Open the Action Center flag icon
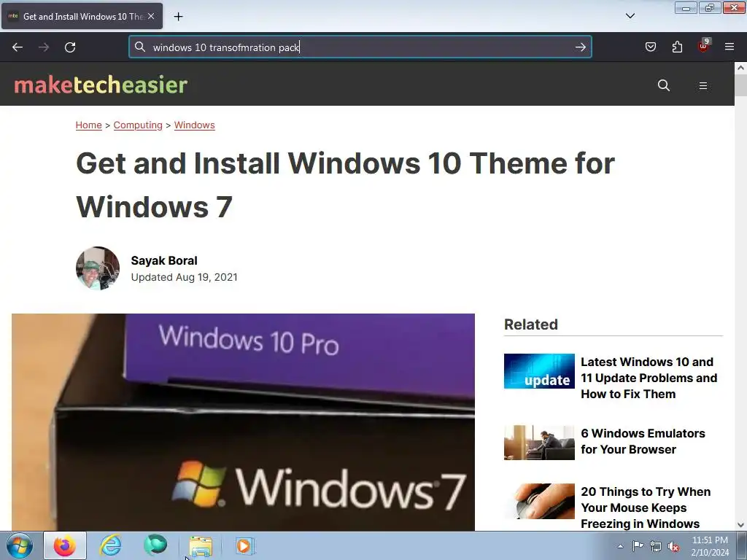Image resolution: width=747 pixels, height=560 pixels. point(638,546)
